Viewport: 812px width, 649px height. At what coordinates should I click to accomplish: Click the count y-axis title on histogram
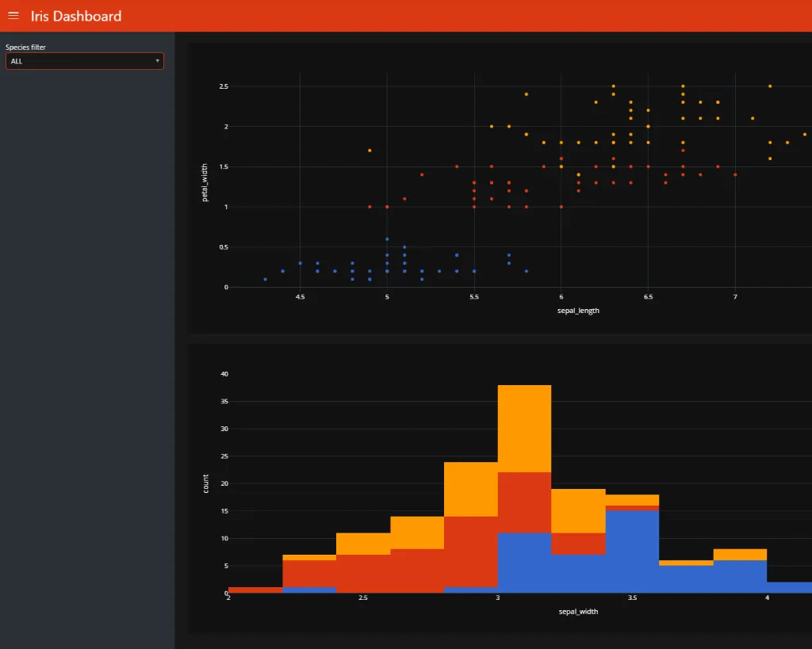point(206,483)
